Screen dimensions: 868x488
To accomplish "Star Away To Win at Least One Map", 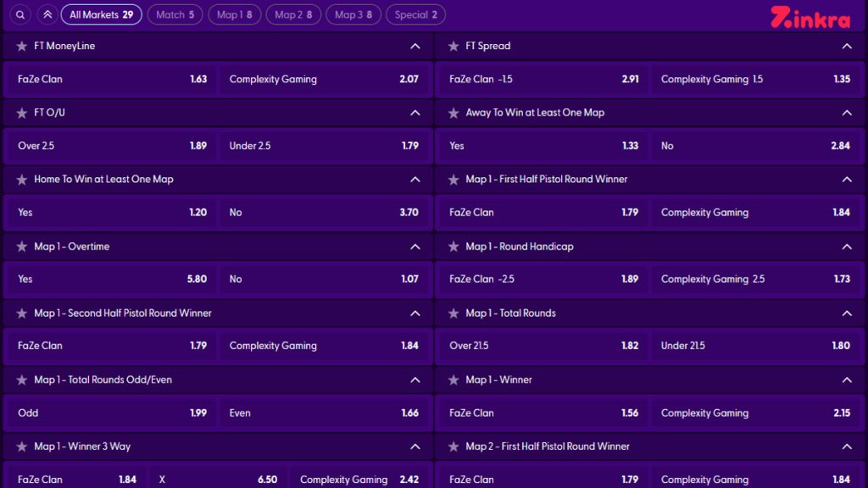I will (x=453, y=113).
